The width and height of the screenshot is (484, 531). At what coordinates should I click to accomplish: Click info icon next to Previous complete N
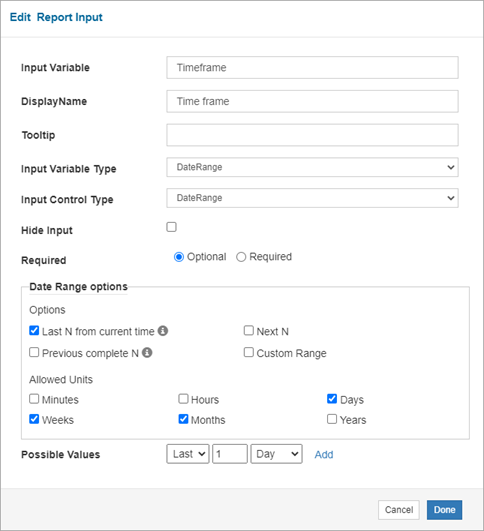(x=147, y=353)
